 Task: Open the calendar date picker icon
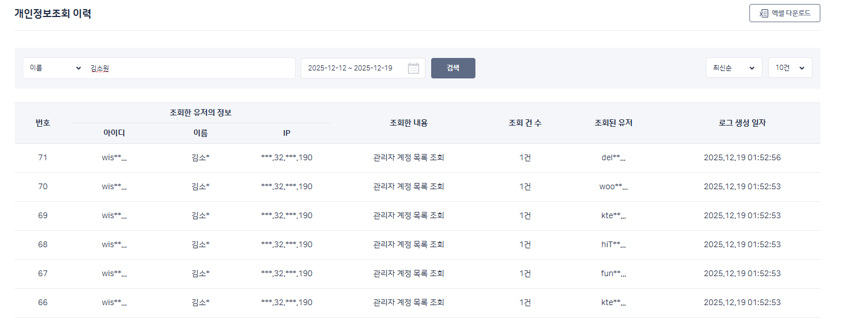[414, 68]
